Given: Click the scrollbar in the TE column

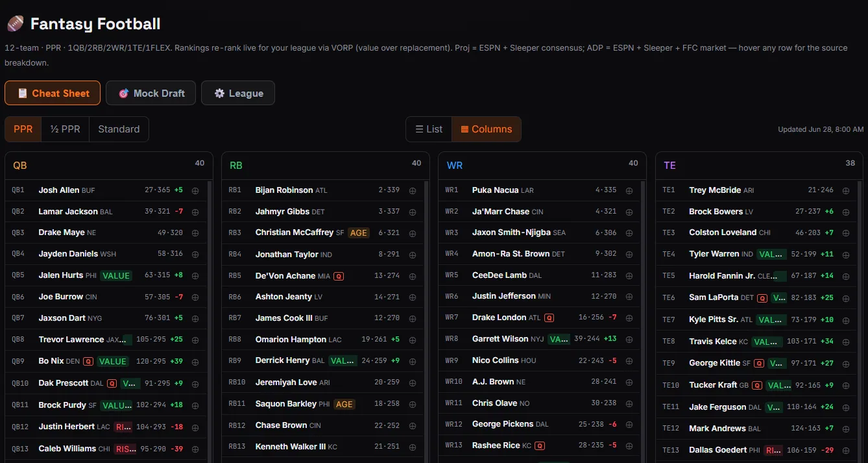Looking at the screenshot, I should [x=860, y=321].
